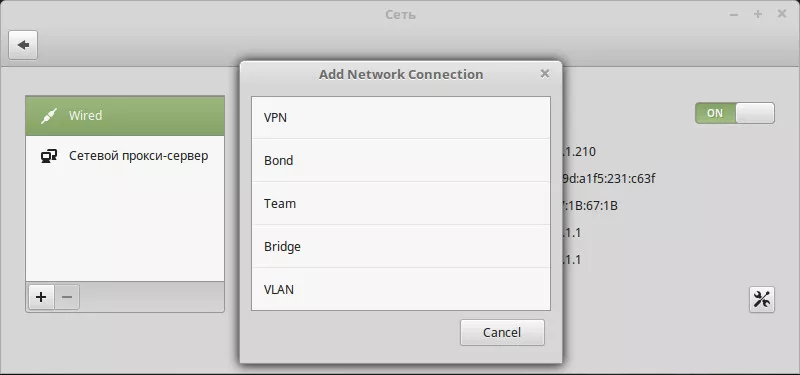The width and height of the screenshot is (800, 375).
Task: Add a new connection with plus button
Action: tap(41, 296)
